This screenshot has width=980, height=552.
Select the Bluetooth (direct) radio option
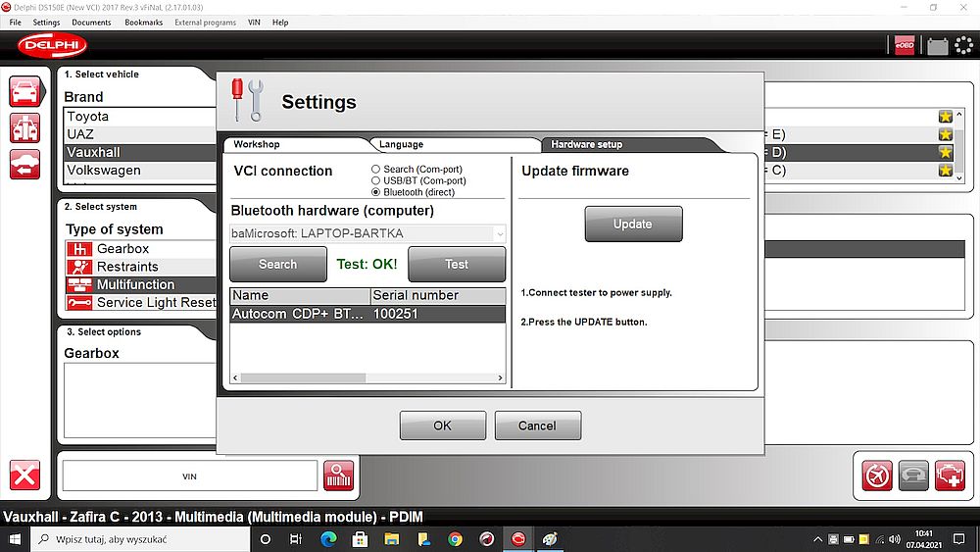[x=375, y=193]
